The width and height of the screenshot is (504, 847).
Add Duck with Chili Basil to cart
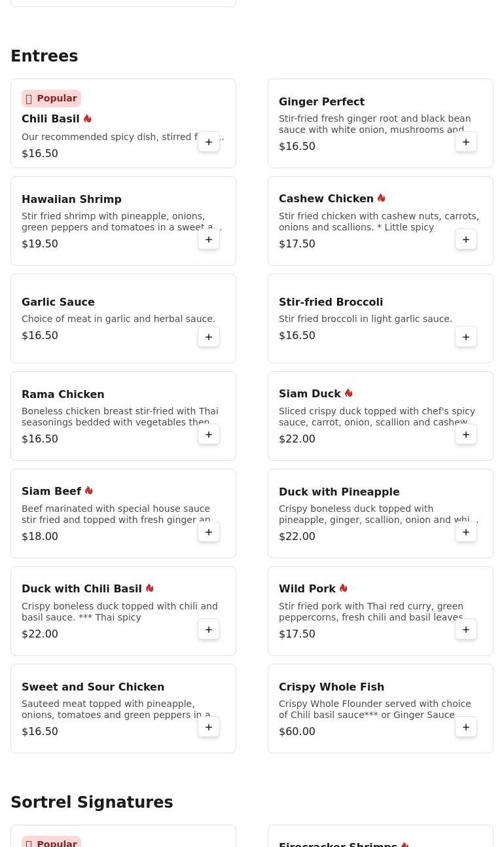point(209,630)
